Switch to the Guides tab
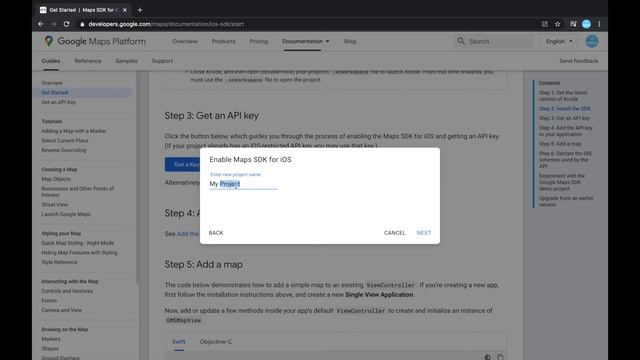The height and width of the screenshot is (360, 640). (x=51, y=61)
